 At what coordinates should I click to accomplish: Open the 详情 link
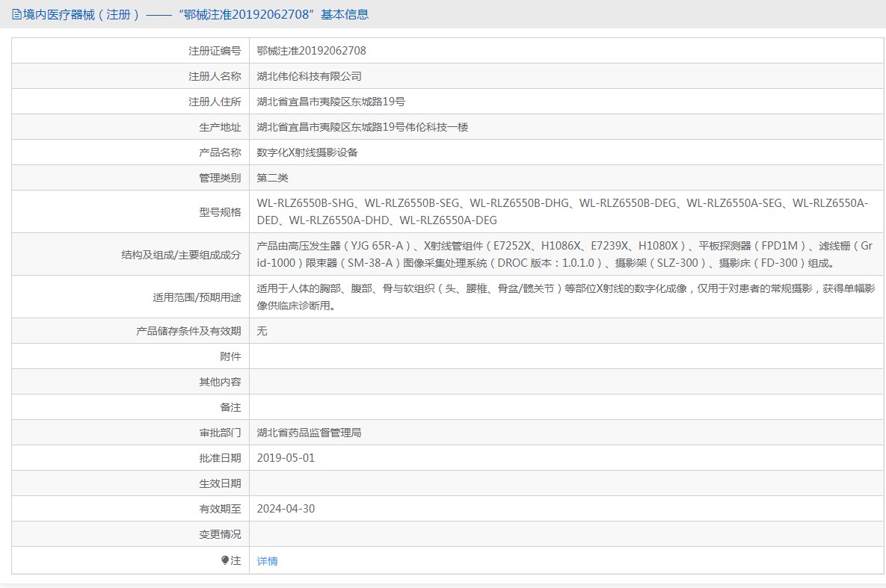click(267, 561)
